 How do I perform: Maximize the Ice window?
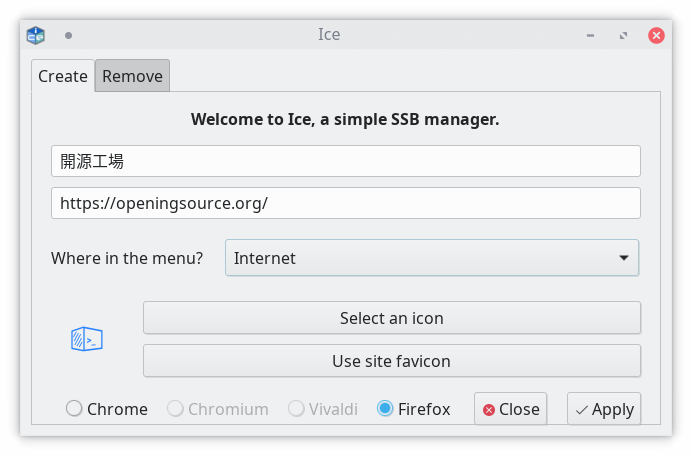click(623, 35)
